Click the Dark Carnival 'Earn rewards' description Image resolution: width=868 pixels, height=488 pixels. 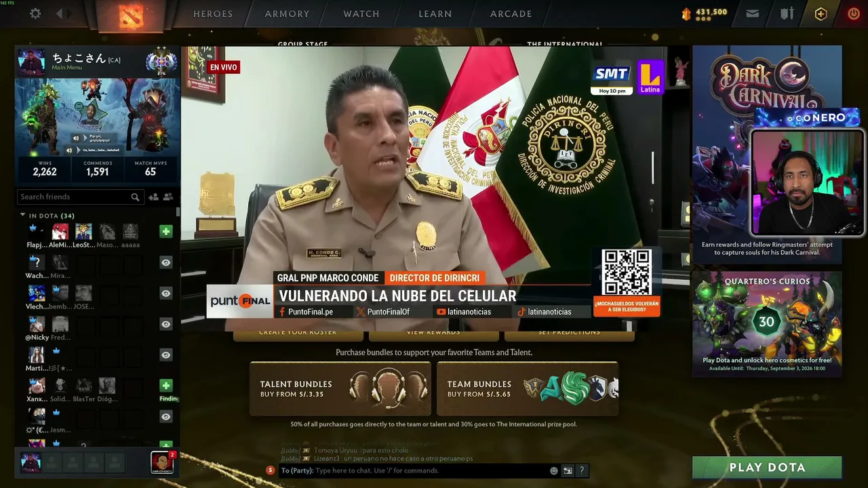click(767, 249)
